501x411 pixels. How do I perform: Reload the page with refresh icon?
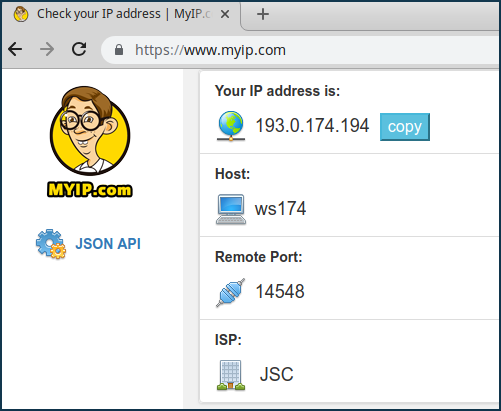click(79, 49)
